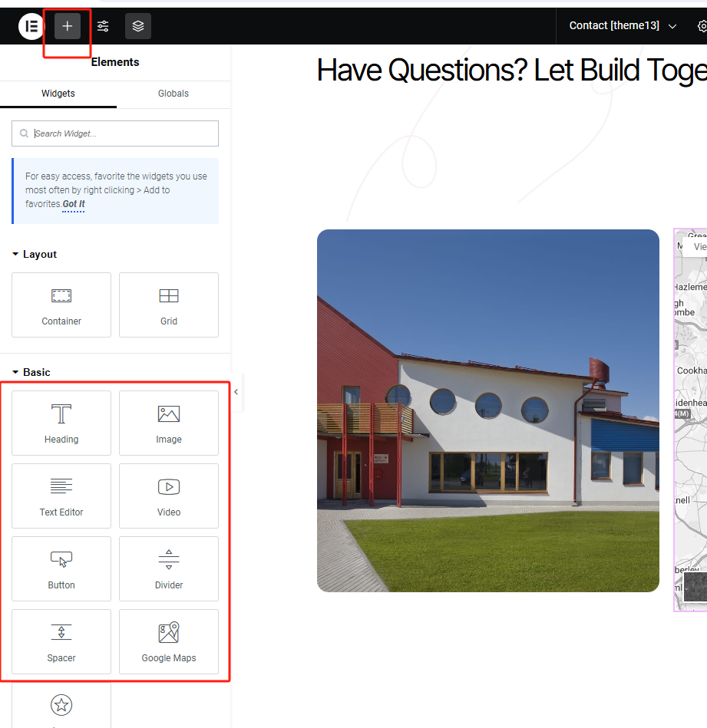Viewport: 707px width, 728px height.
Task: Open the Structure layers icon
Action: 138,26
